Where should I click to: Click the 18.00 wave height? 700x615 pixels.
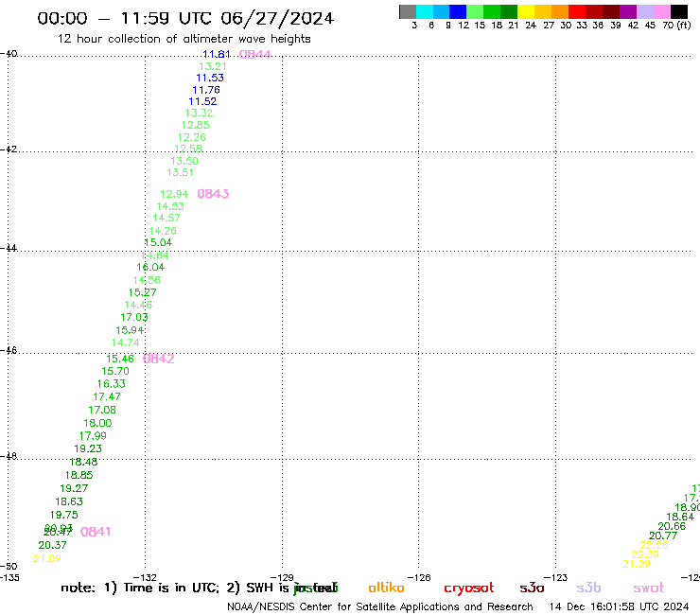[x=97, y=423]
